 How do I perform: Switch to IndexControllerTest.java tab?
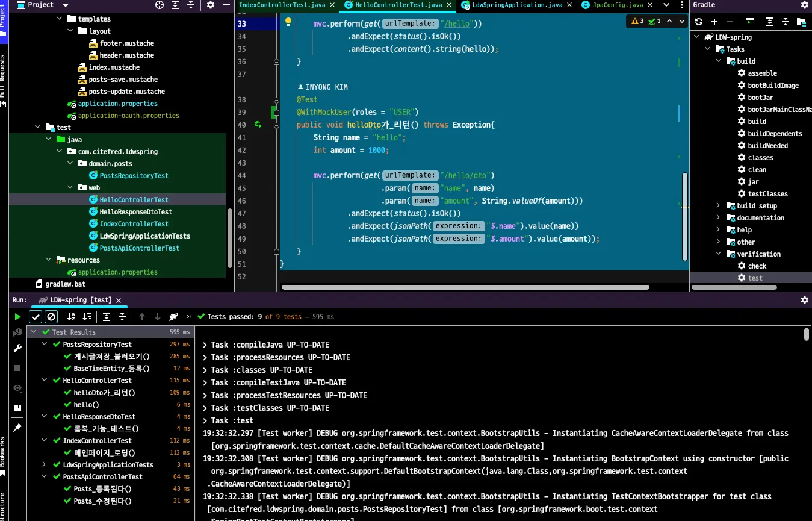(x=283, y=5)
